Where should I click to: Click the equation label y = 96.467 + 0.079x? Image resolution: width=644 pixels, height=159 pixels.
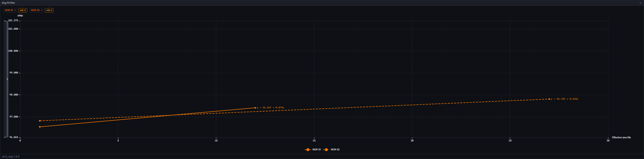click(271, 108)
